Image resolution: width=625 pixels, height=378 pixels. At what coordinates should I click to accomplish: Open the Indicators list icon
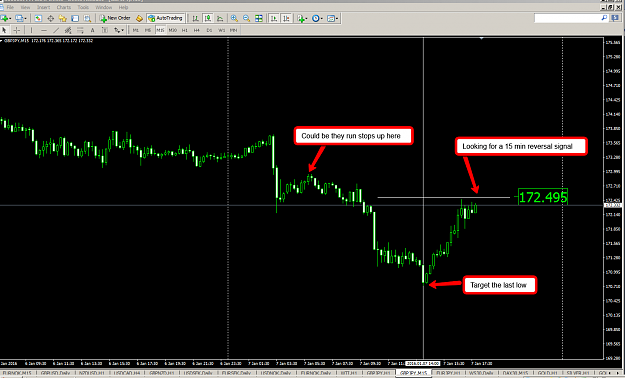[x=301, y=18]
